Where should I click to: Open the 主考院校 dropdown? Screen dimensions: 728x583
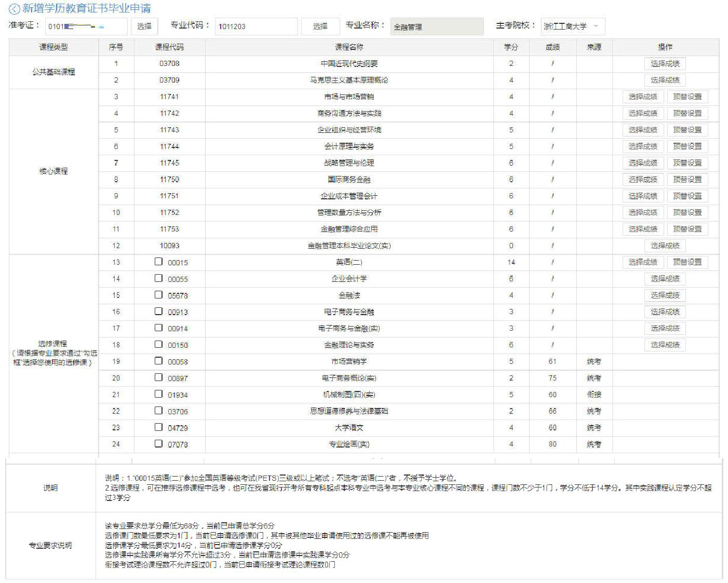pyautogui.click(x=572, y=26)
